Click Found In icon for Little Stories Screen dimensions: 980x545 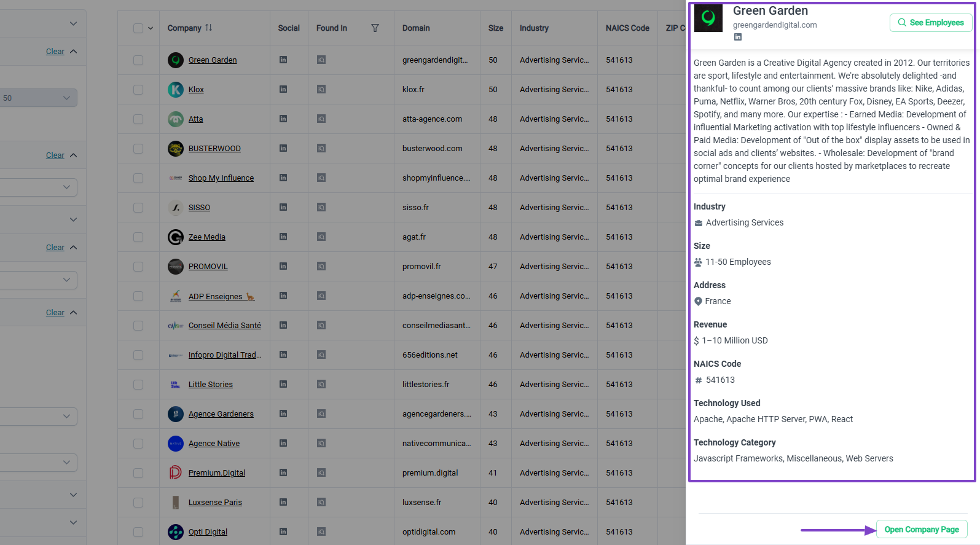[321, 384]
